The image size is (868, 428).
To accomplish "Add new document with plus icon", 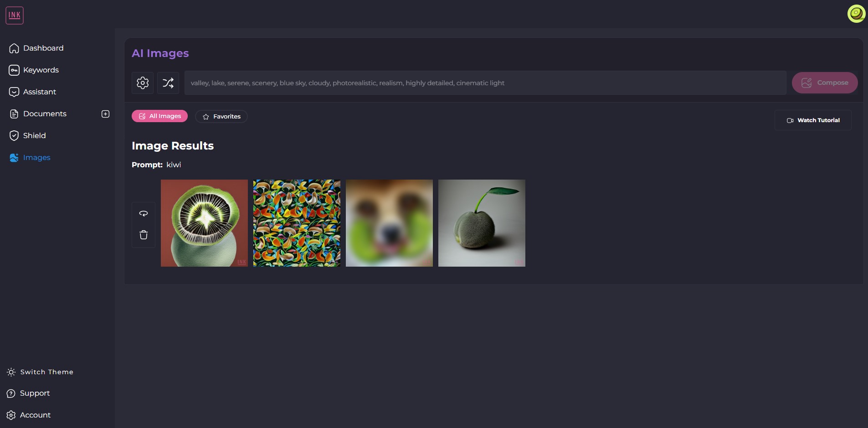I will (105, 114).
